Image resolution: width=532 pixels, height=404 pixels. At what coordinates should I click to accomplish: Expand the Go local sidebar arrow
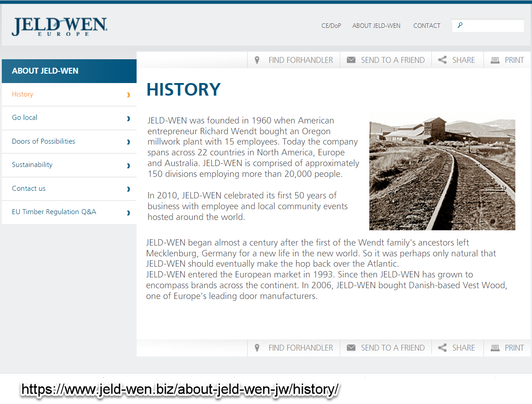pyautogui.click(x=128, y=119)
